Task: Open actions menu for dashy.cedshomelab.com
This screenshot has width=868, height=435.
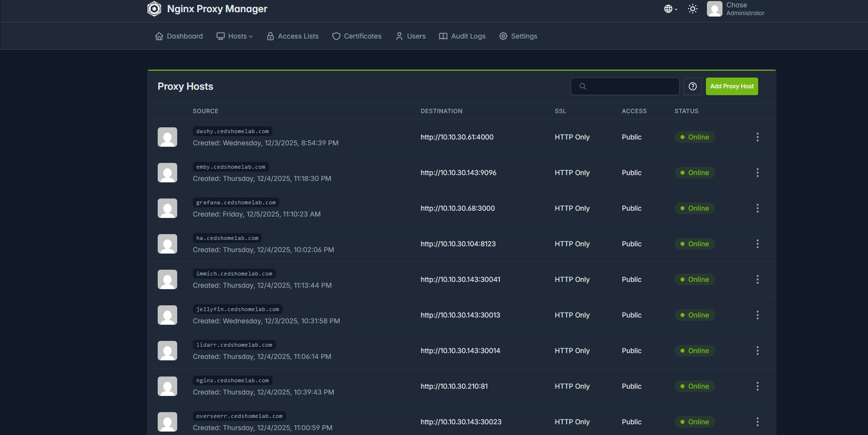Action: pyautogui.click(x=758, y=137)
